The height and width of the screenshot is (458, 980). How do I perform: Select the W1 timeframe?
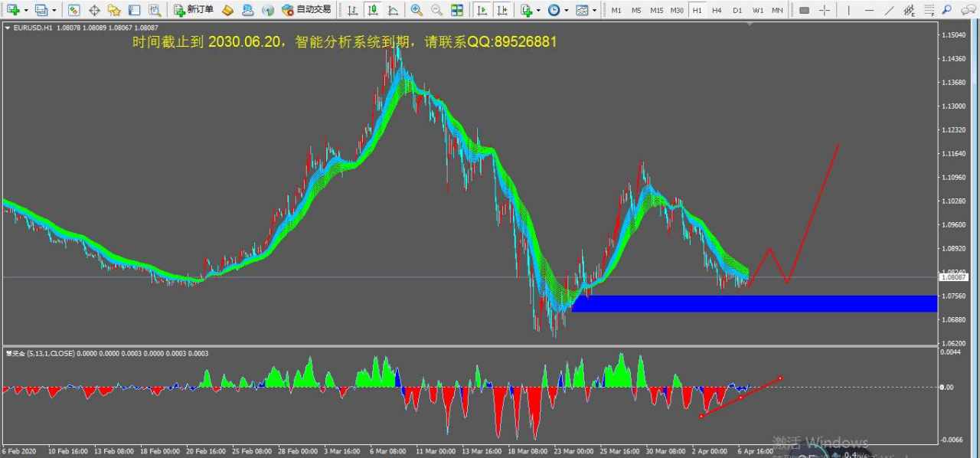(x=757, y=10)
